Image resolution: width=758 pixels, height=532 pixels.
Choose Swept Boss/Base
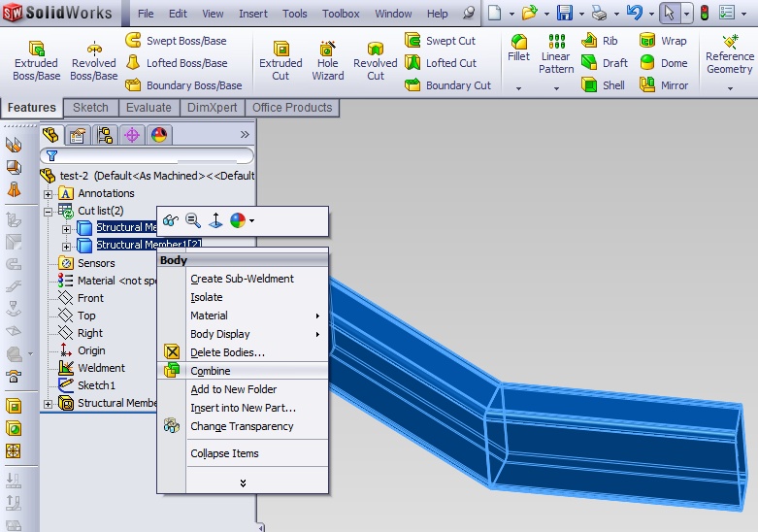click(176, 41)
